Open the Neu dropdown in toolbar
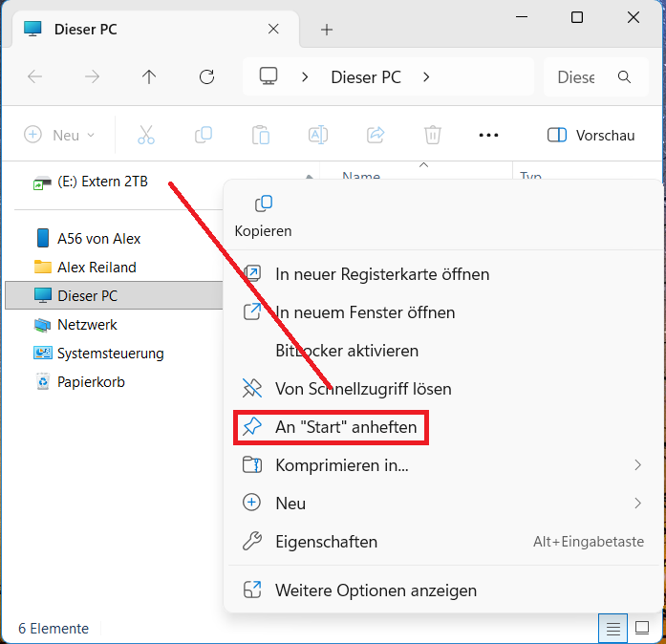Viewport: 666px width, 644px height. tap(59, 135)
